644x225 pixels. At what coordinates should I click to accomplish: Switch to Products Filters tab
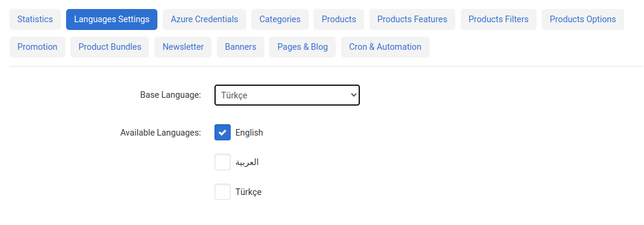499,19
